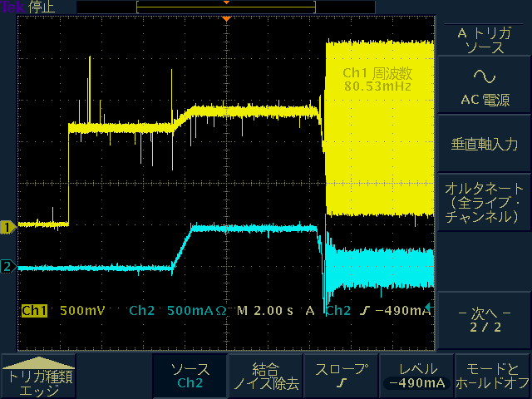
Task: Click the Ch2 500mAΩ scale readout
Action: [178, 310]
